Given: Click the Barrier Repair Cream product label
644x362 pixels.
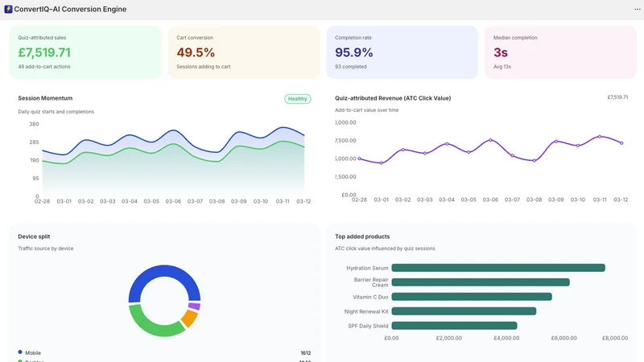Looking at the screenshot, I should [x=371, y=282].
